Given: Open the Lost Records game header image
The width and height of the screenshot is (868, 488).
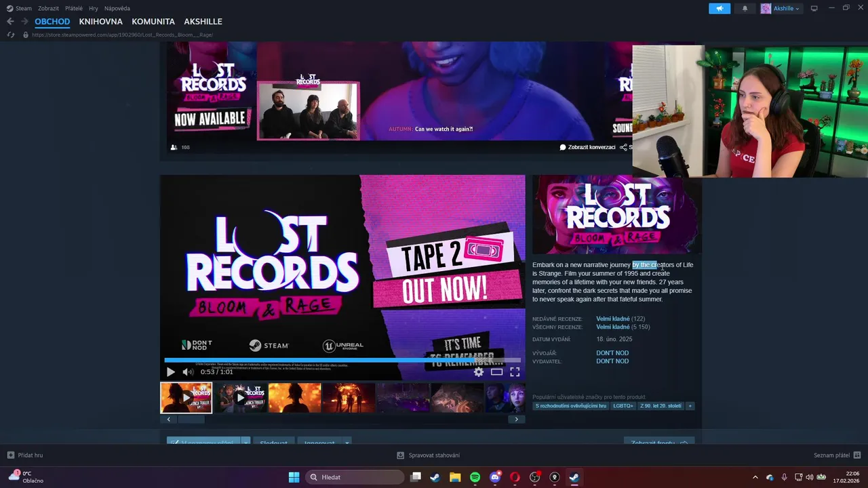Looking at the screenshot, I should coord(616,214).
